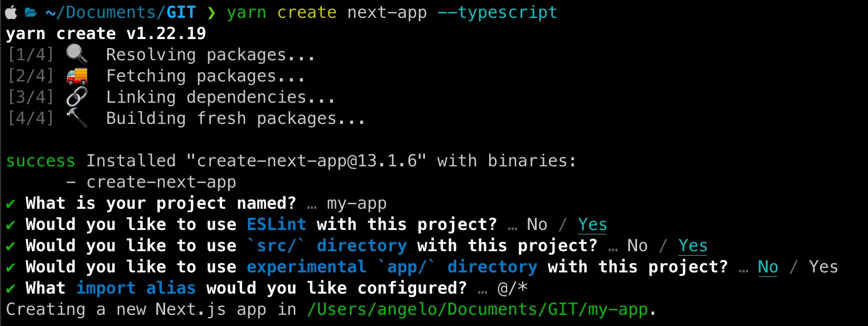Click the checkmark before the import alias question
The height and width of the screenshot is (326, 868).
[11, 288]
